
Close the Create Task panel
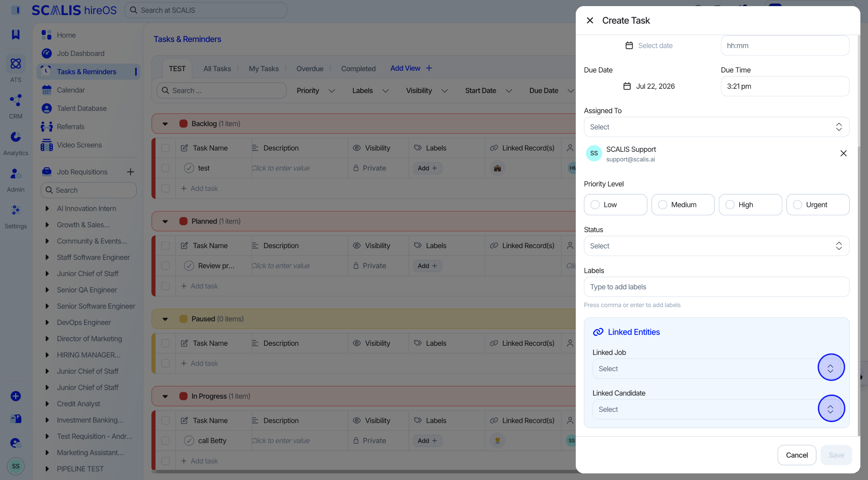point(590,20)
